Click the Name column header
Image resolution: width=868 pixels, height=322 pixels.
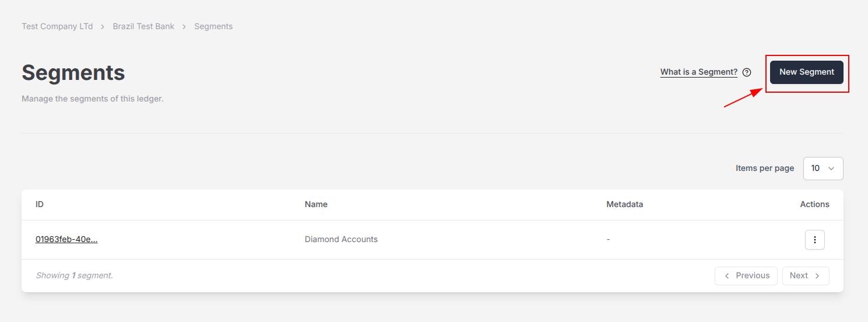click(x=316, y=204)
